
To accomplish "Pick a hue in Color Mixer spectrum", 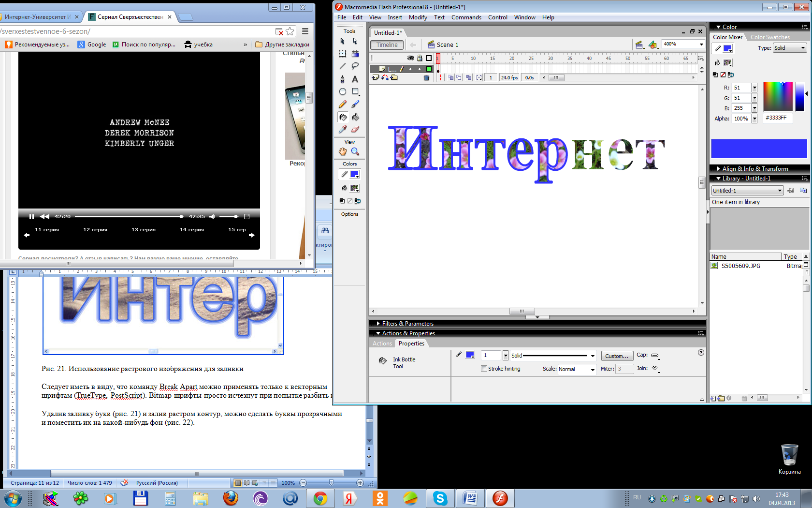I will click(778, 97).
